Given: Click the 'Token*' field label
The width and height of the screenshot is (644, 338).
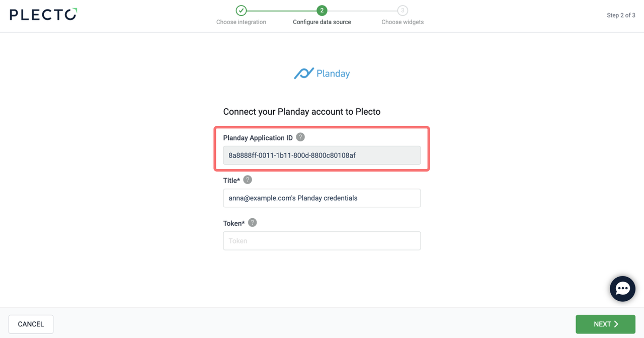Looking at the screenshot, I should point(234,223).
